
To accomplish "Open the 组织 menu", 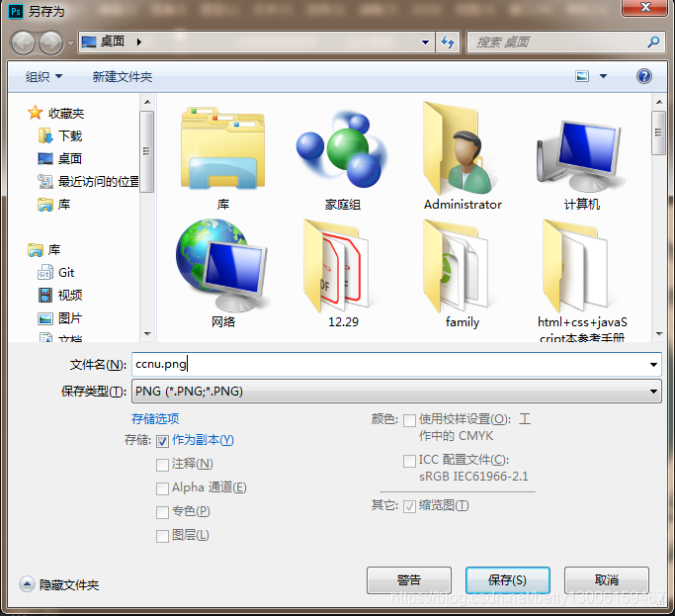I will [43, 77].
